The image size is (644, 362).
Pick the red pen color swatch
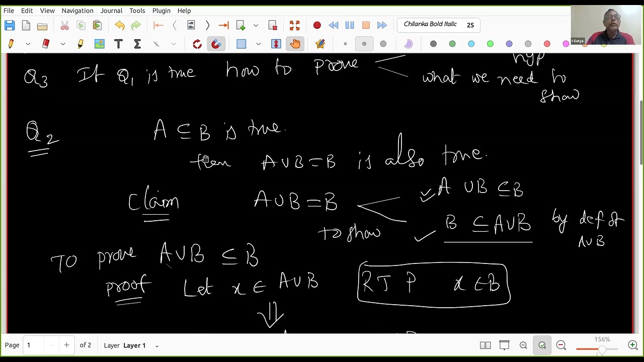[x=547, y=44]
